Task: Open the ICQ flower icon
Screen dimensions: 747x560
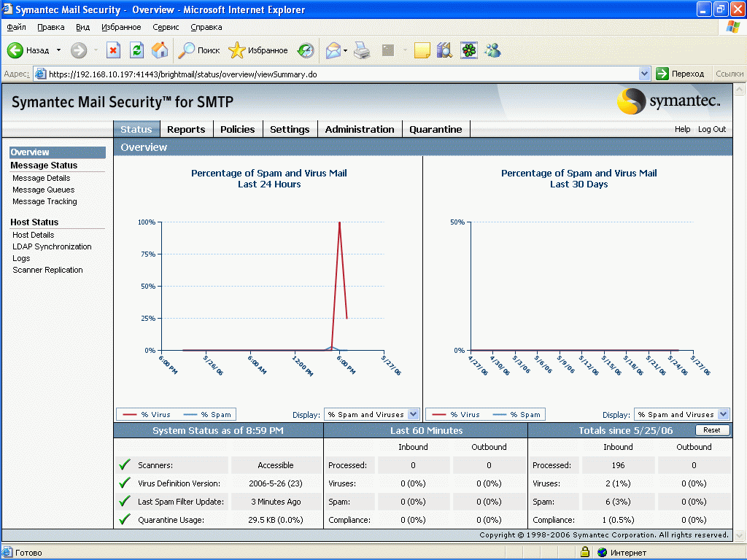Action: click(468, 50)
